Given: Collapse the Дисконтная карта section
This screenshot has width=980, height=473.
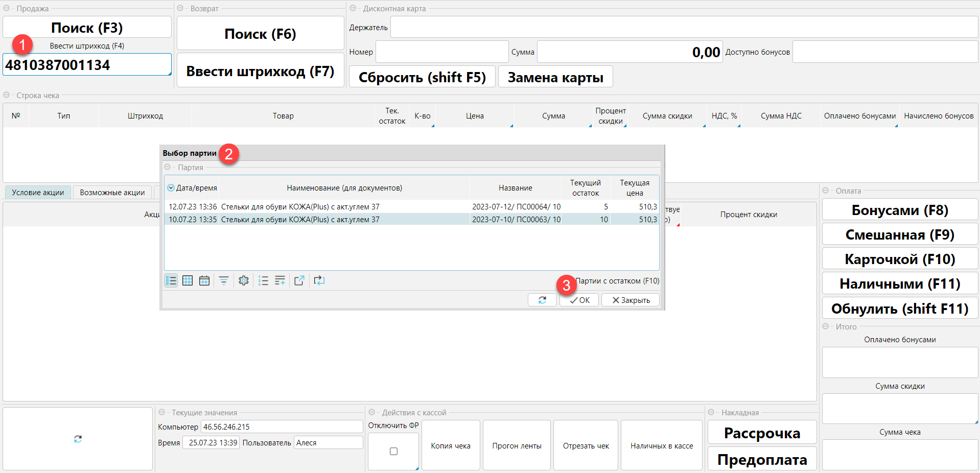Looking at the screenshot, I should point(353,8).
